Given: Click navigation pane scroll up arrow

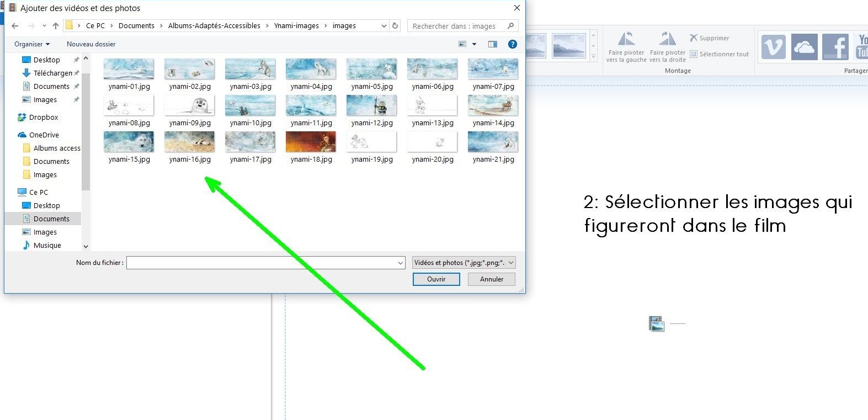Looking at the screenshot, I should [x=86, y=59].
